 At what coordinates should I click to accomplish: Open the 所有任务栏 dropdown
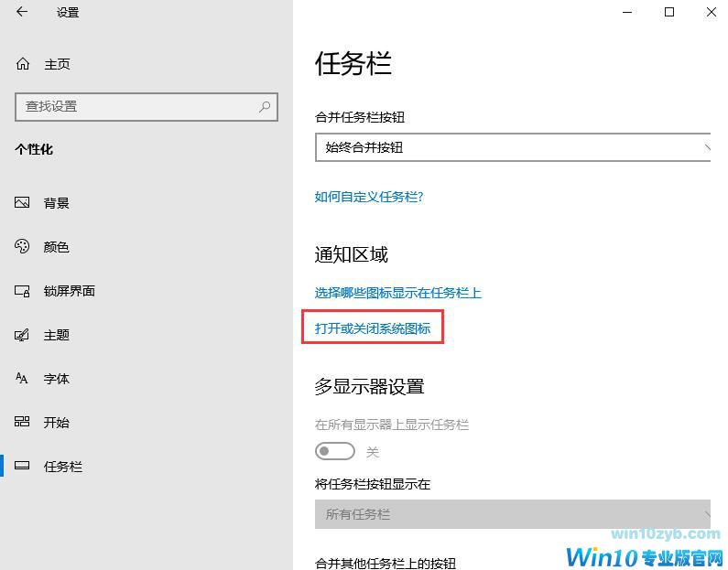point(513,514)
